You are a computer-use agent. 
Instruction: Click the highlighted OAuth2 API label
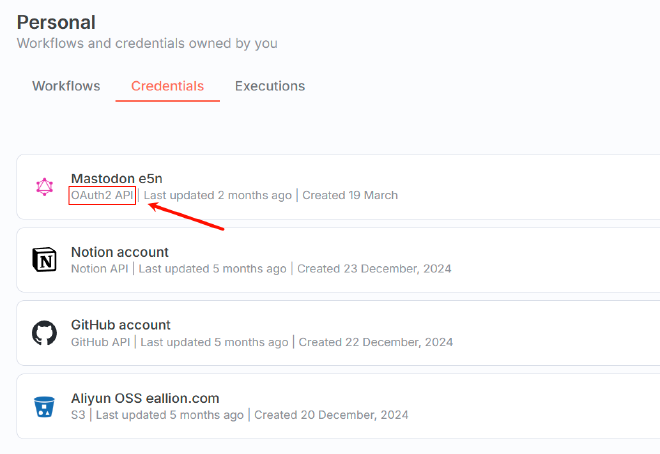pyautogui.click(x=102, y=195)
